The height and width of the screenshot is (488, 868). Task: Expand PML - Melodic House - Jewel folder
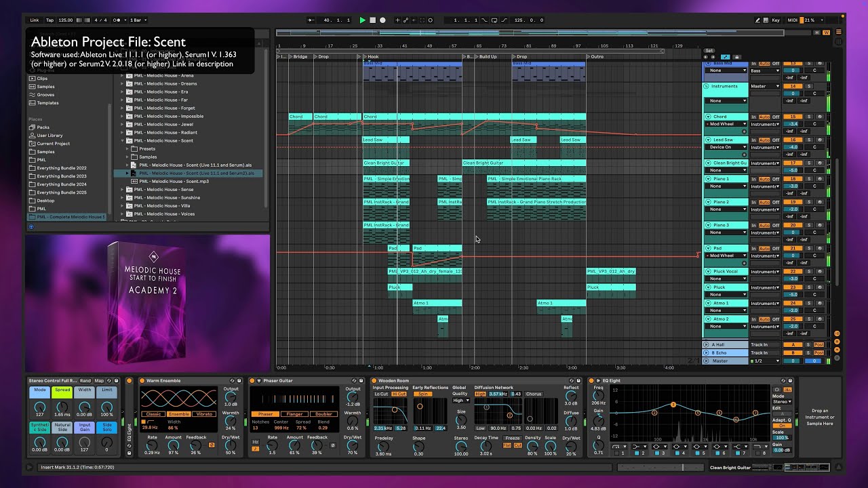(x=123, y=124)
